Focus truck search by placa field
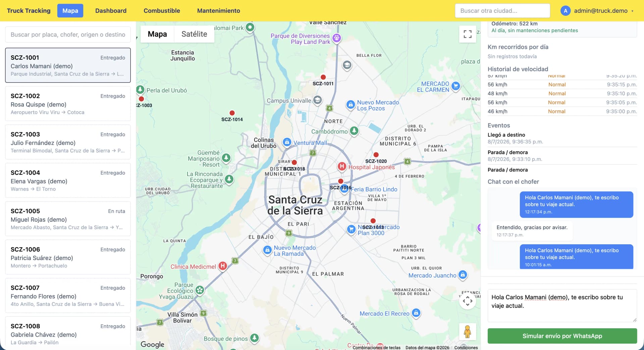 (x=68, y=35)
